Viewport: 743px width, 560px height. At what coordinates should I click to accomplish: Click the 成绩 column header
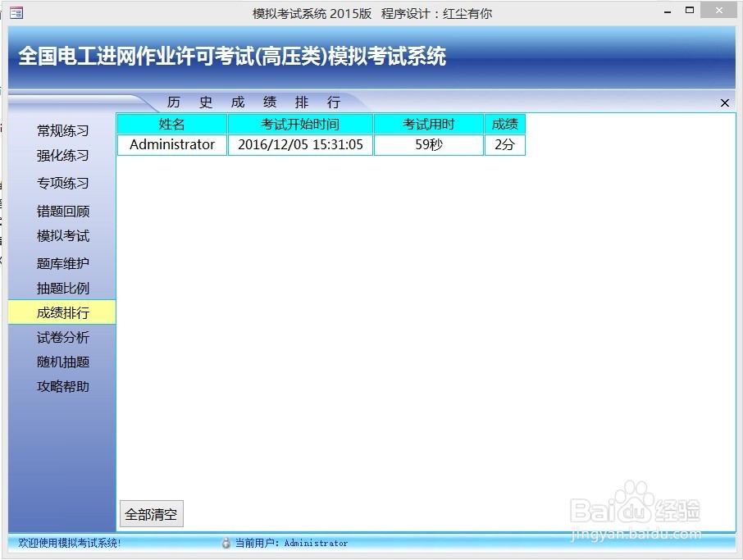504,123
